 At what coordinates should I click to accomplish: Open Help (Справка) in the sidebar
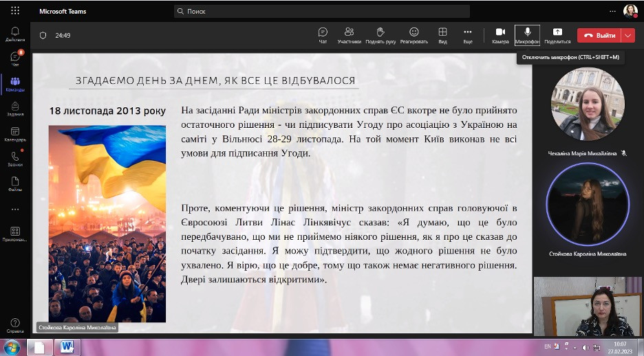pos(15,325)
